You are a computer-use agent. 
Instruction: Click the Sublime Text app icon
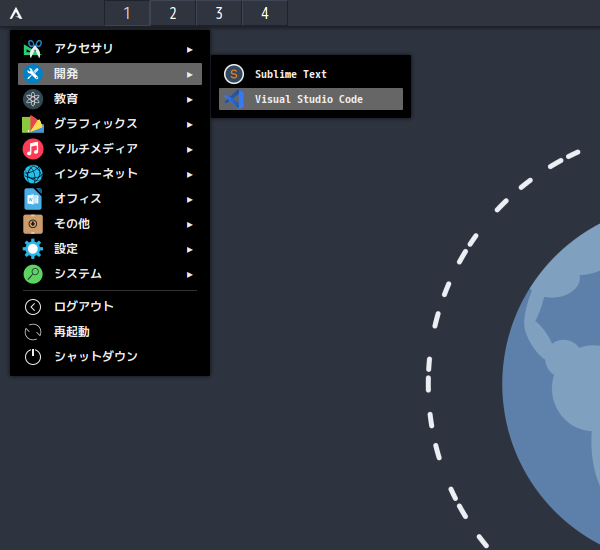(234, 74)
